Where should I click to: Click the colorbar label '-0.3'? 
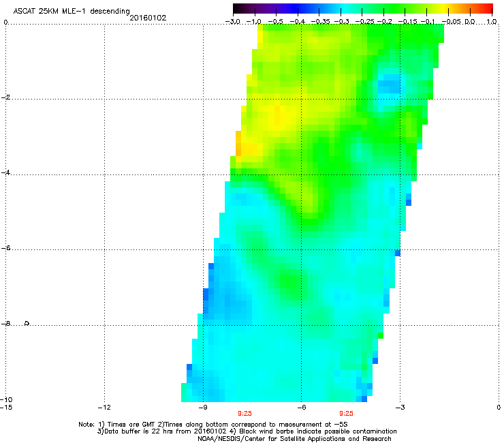pyautogui.click(x=341, y=22)
